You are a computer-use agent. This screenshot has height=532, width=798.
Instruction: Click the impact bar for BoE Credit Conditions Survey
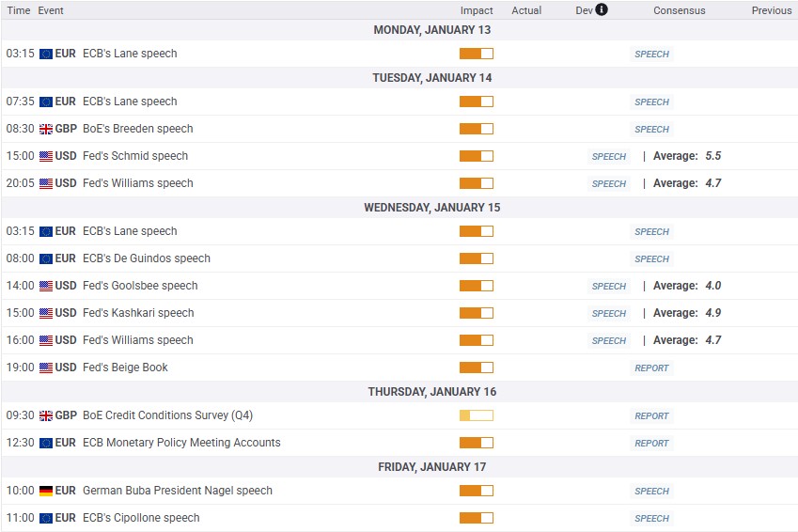[x=476, y=416]
